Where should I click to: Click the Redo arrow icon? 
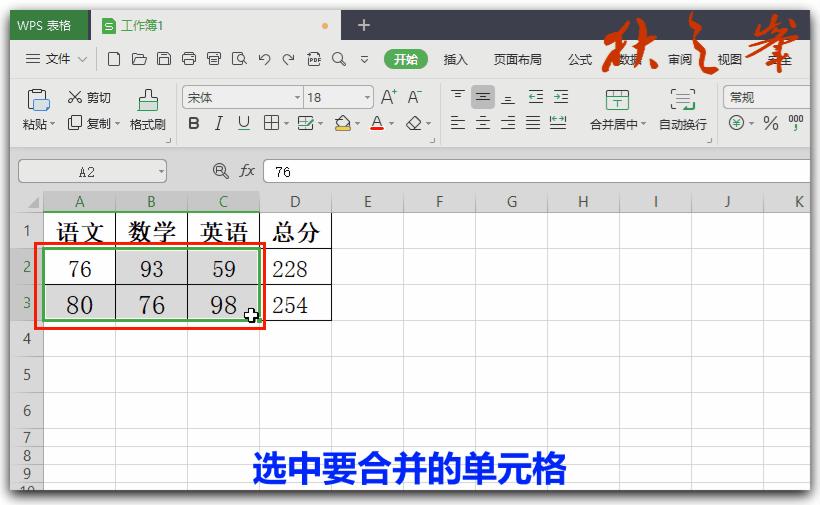coord(288,59)
